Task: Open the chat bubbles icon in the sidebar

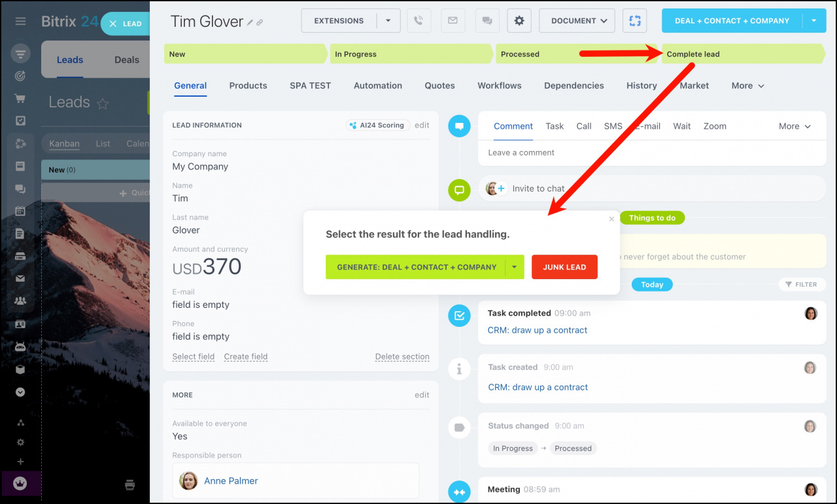Action: (20, 189)
